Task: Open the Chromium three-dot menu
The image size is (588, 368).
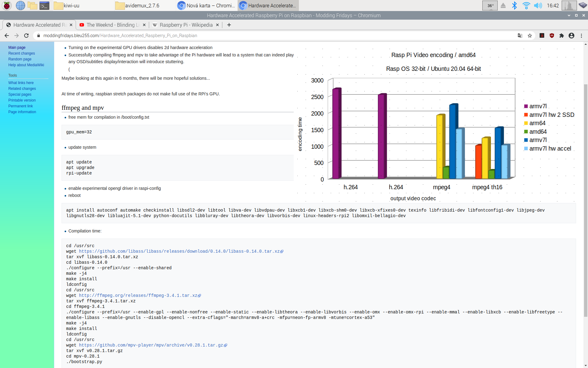Action: (x=581, y=36)
